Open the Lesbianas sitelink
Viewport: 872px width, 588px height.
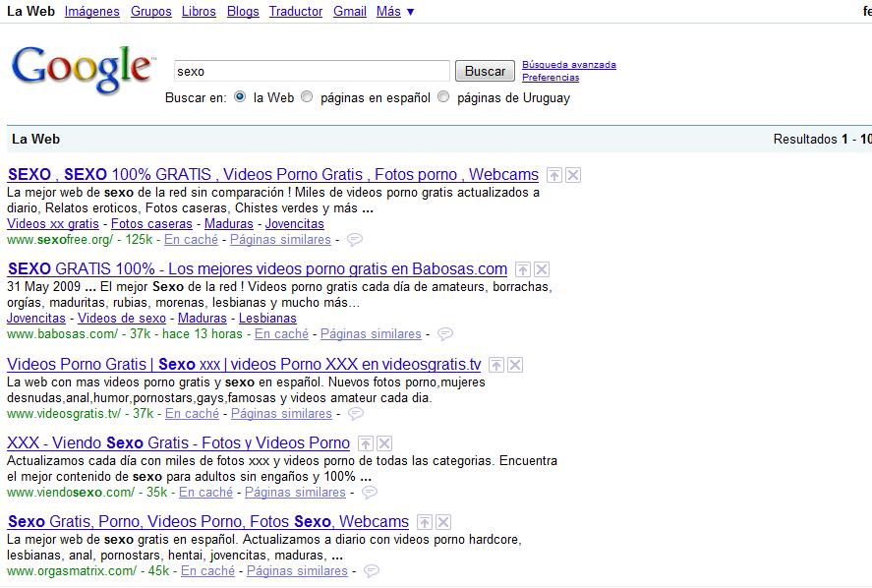tap(267, 319)
